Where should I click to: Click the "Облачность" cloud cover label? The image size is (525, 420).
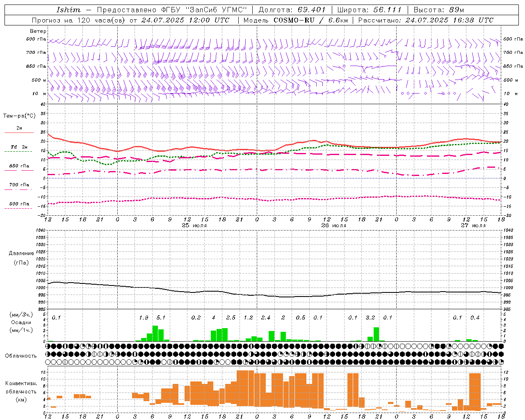[21, 356]
